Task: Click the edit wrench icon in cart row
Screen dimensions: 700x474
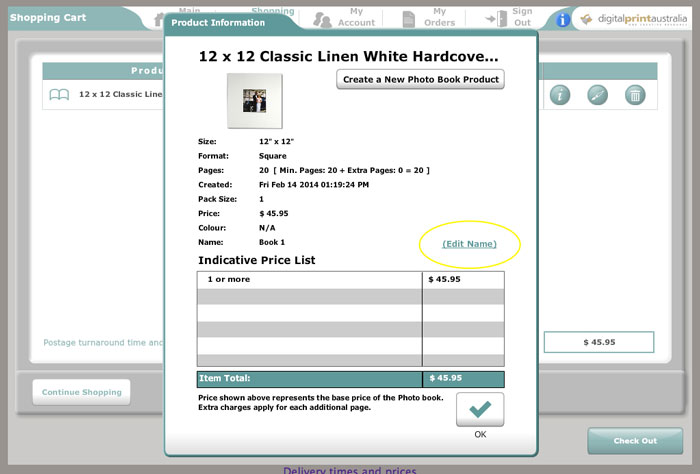Action: pos(597,95)
